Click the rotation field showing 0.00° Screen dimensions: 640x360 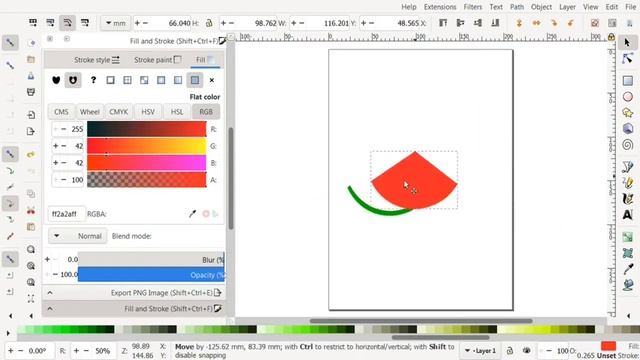29,351
